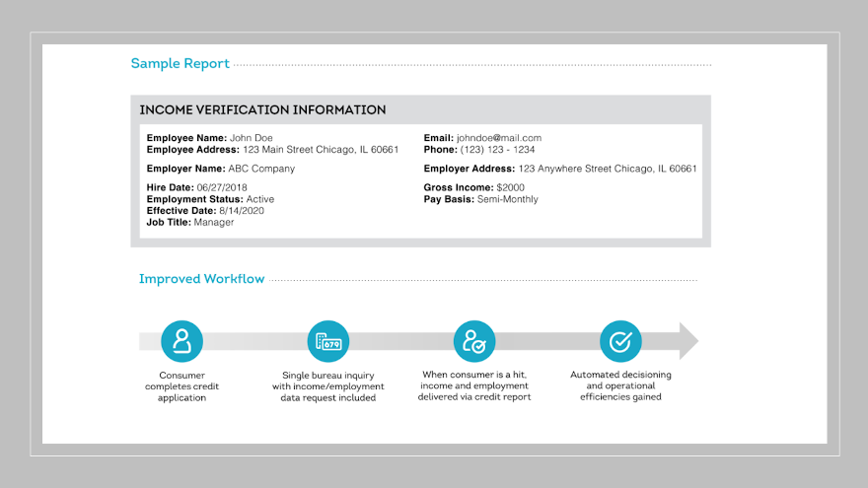Click the person with checkmark icon
Screen dimensions: 868x488
click(x=474, y=341)
